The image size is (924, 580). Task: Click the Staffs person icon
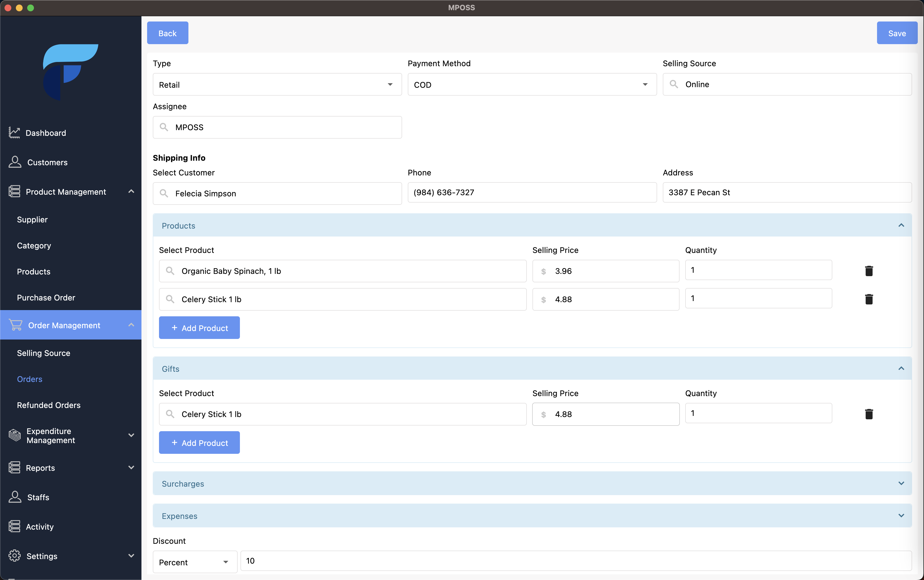(x=15, y=497)
